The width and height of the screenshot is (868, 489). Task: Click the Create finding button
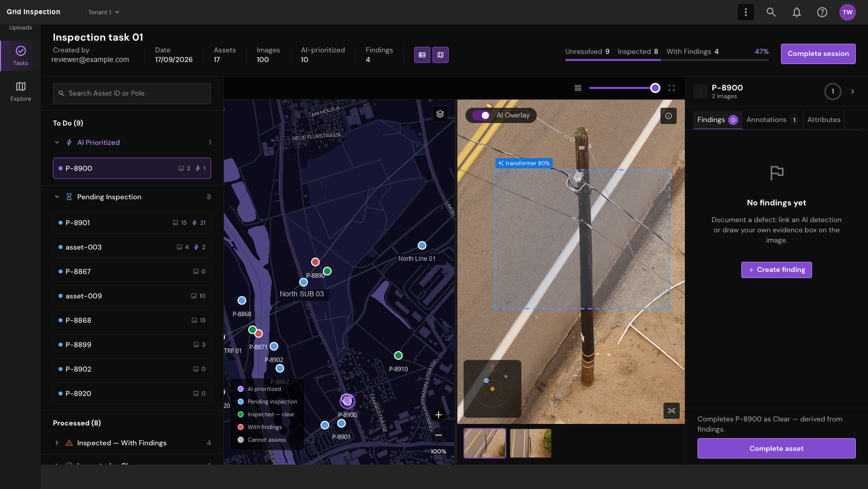[776, 270]
